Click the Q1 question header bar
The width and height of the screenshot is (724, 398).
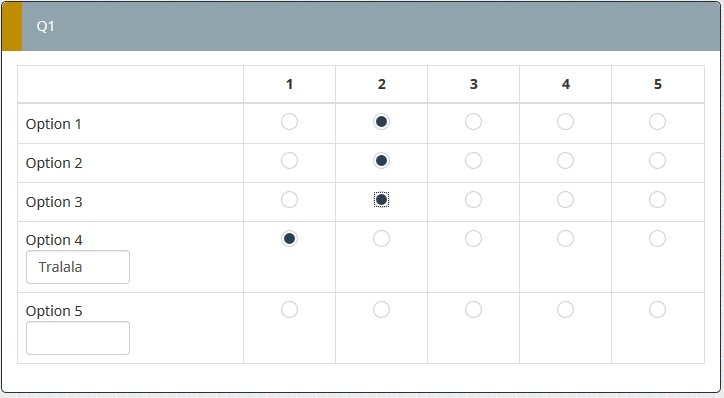(x=361, y=26)
